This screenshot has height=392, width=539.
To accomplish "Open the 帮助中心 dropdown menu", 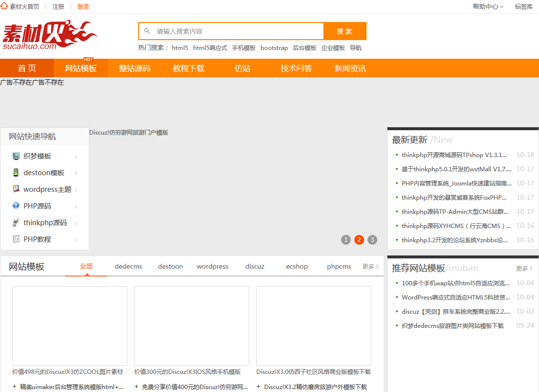I will pyautogui.click(x=488, y=7).
